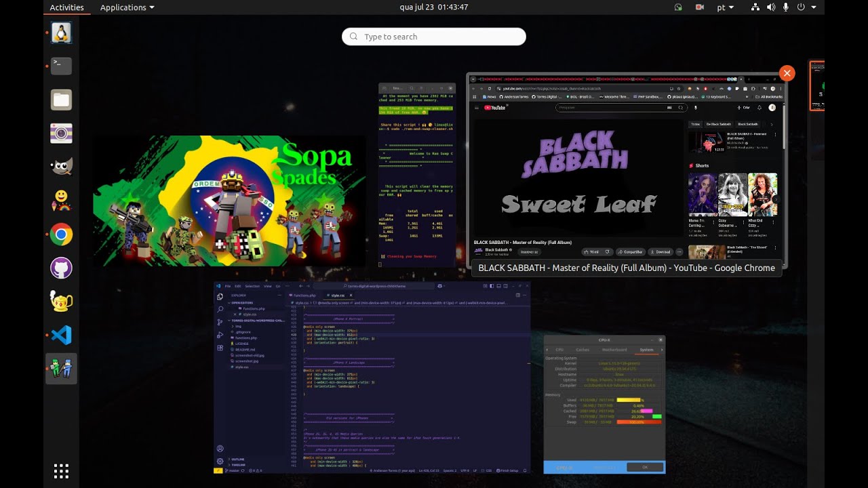Open Manage gear in VS Code activity bar

click(220, 461)
